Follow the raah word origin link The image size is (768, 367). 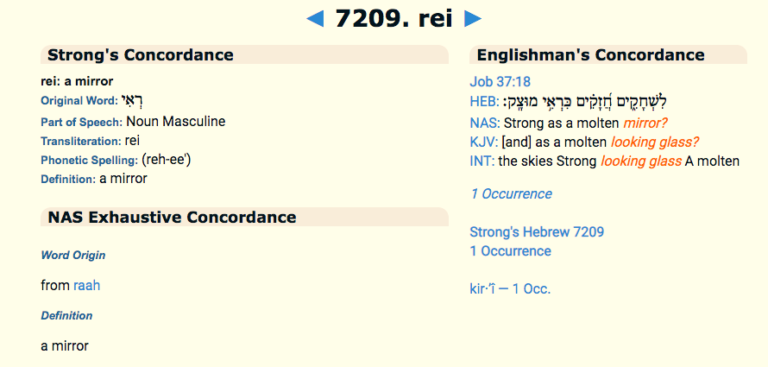[87, 285]
